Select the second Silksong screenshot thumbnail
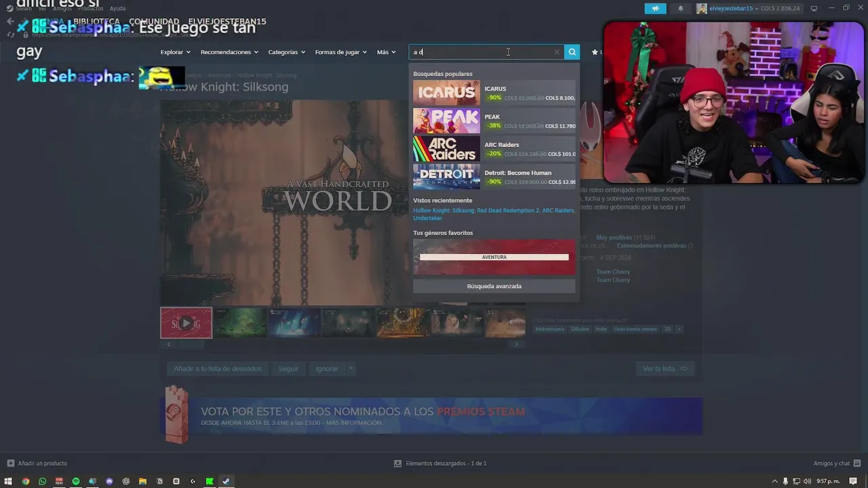868x488 pixels. (x=240, y=323)
